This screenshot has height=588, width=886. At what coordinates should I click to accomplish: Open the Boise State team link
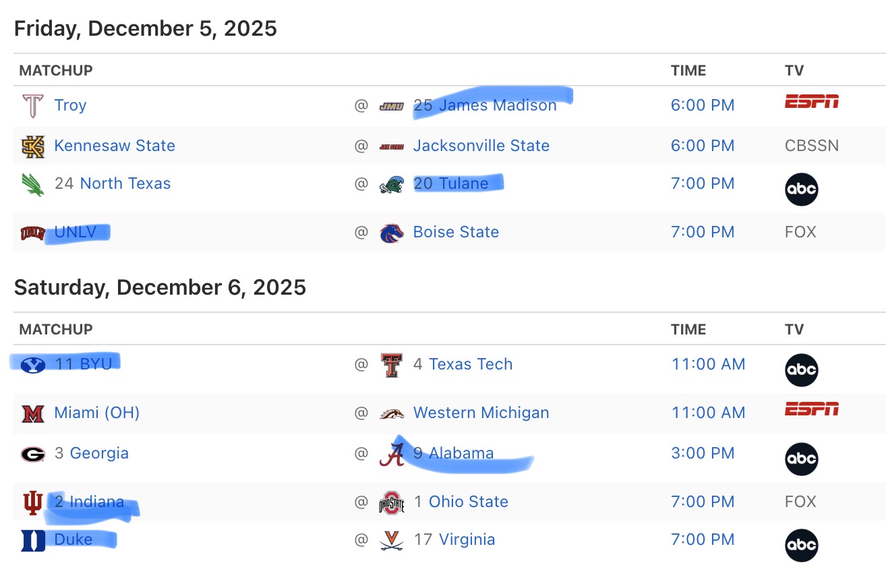[x=456, y=232]
